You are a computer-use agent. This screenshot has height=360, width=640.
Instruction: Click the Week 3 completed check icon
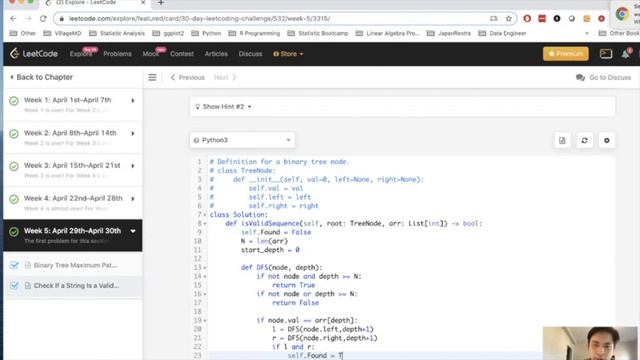click(x=14, y=167)
